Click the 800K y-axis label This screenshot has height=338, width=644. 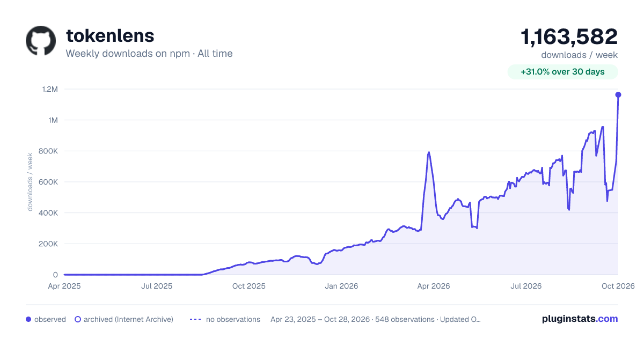(49, 151)
